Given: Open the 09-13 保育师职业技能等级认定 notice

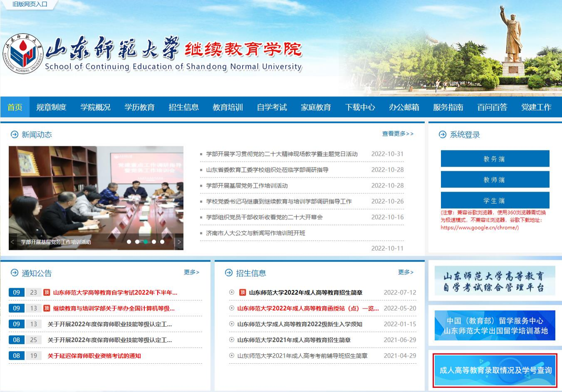Looking at the screenshot, I should click(110, 324).
